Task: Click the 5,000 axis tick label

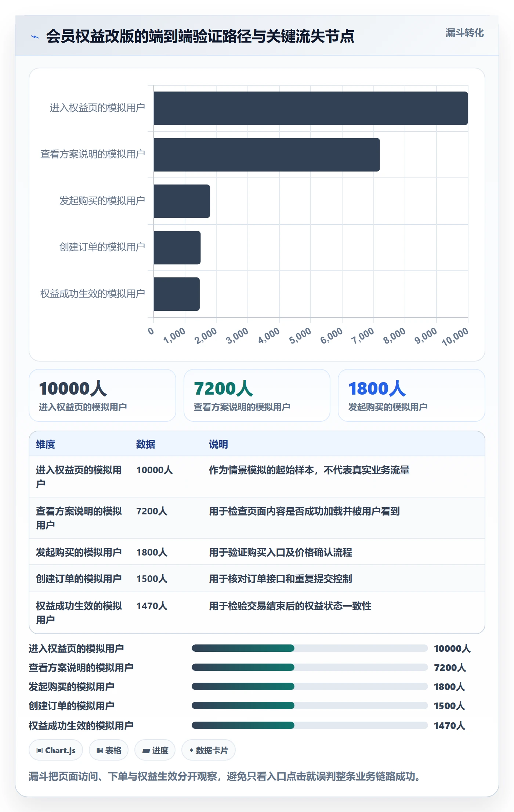Action: [x=300, y=335]
